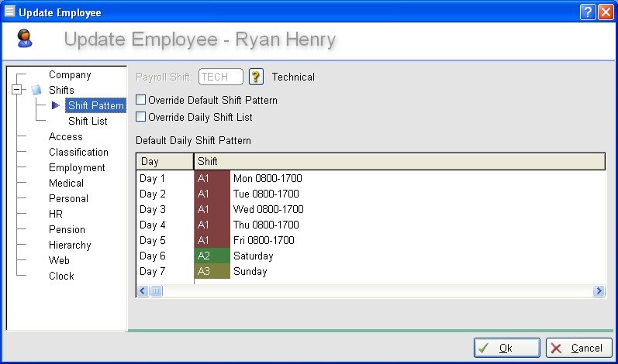Click the Payroll Shift lookup question-mark icon
This screenshot has height=364, width=618.
(256, 77)
